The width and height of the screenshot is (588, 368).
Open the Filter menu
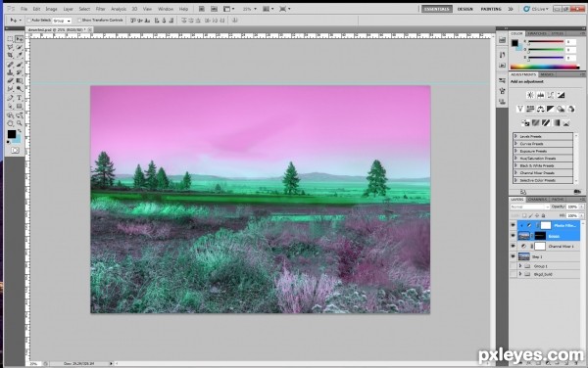100,9
